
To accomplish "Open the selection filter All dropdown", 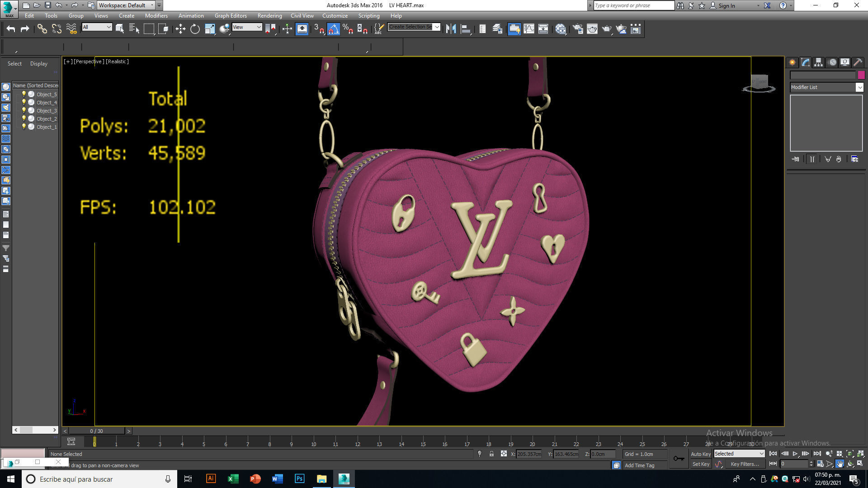I will [97, 27].
